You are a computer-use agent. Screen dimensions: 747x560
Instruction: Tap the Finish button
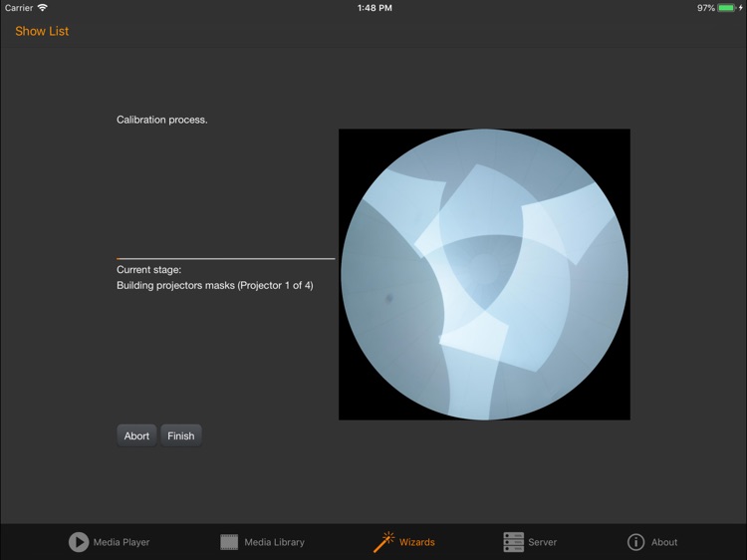[181, 435]
